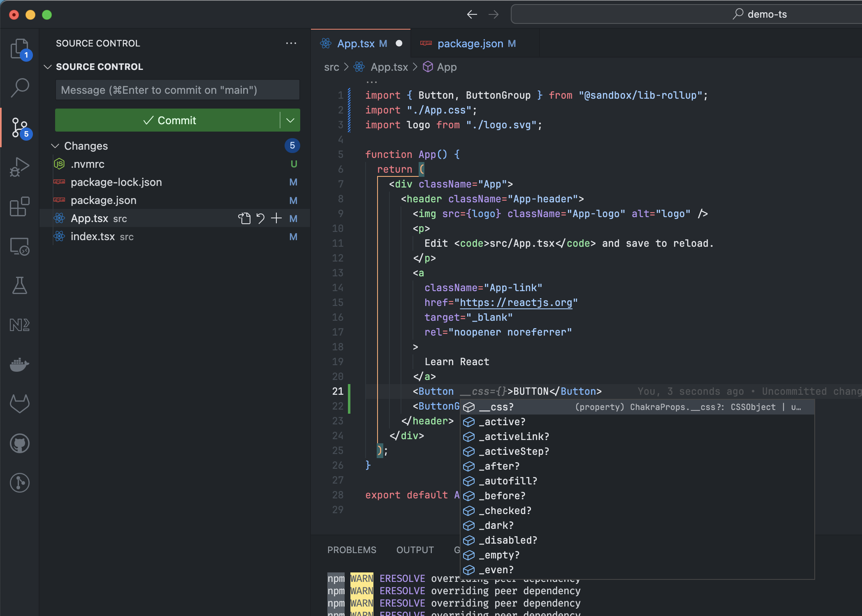Open the Docker extension view
This screenshot has width=862, height=616.
(19, 365)
